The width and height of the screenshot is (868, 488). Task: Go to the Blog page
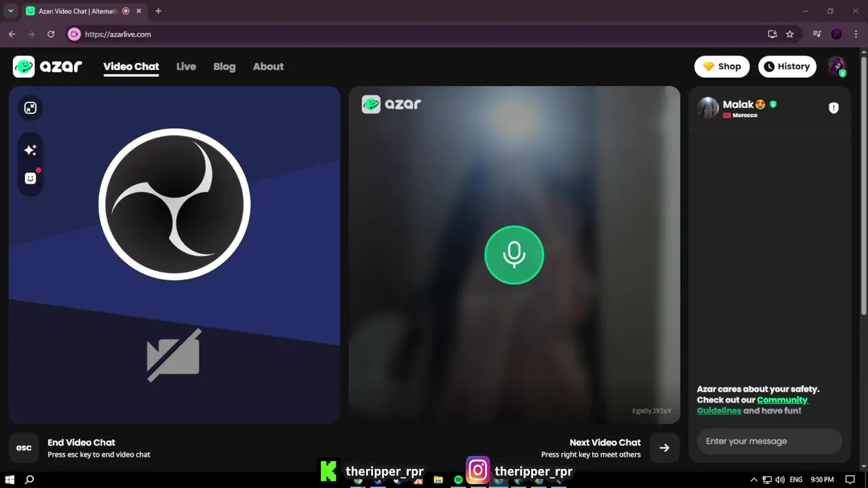224,66
